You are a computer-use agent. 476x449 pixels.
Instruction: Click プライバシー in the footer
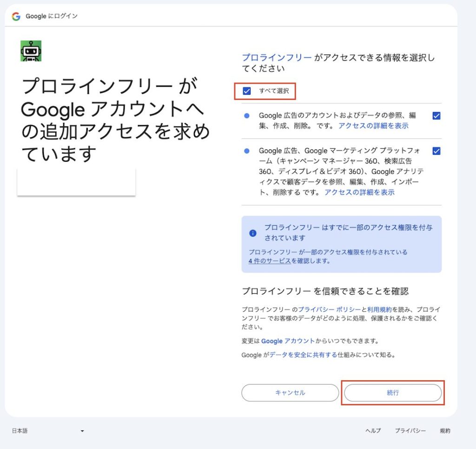pos(410,431)
